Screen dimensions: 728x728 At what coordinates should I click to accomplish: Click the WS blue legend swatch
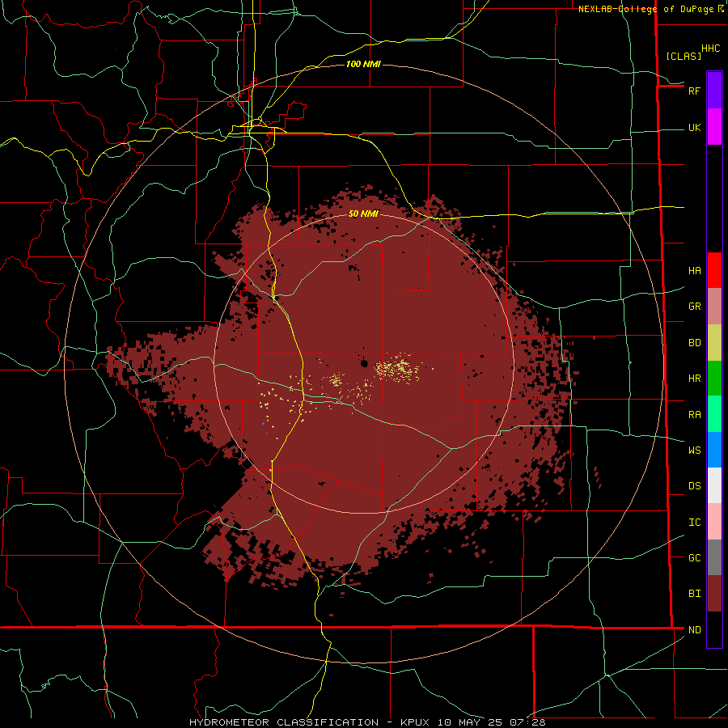714,450
